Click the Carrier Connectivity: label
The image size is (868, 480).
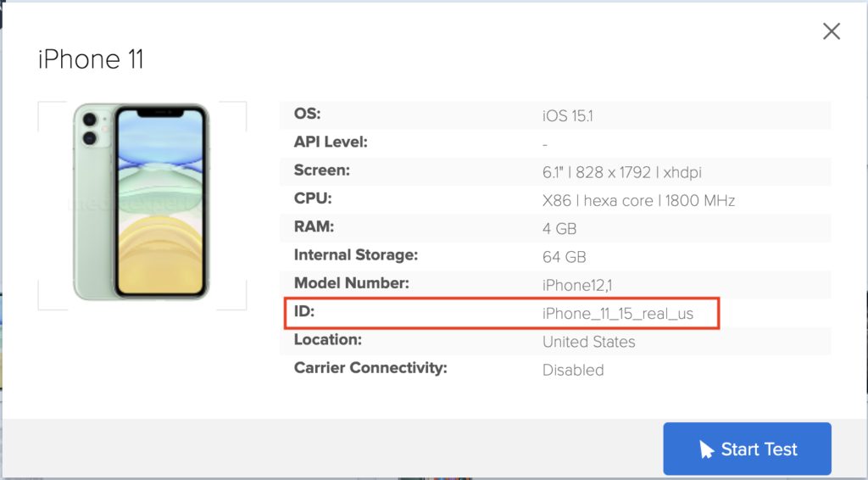370,367
